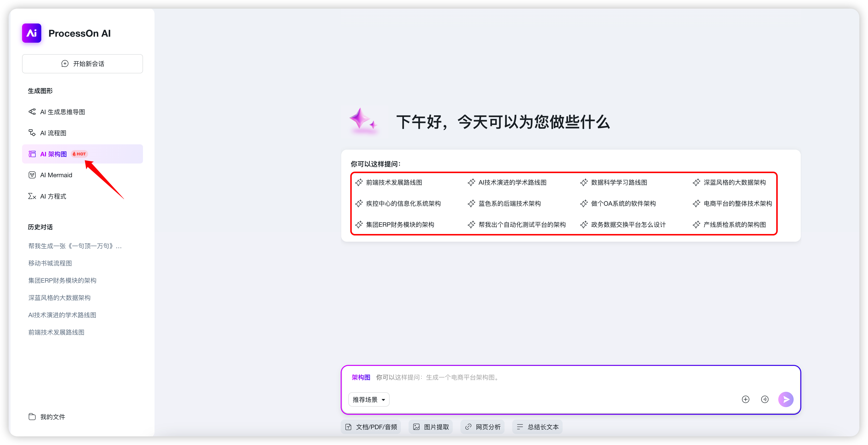
Task: Choose suggested prompt 政务数据交换平台怎么设计
Action: click(623, 225)
